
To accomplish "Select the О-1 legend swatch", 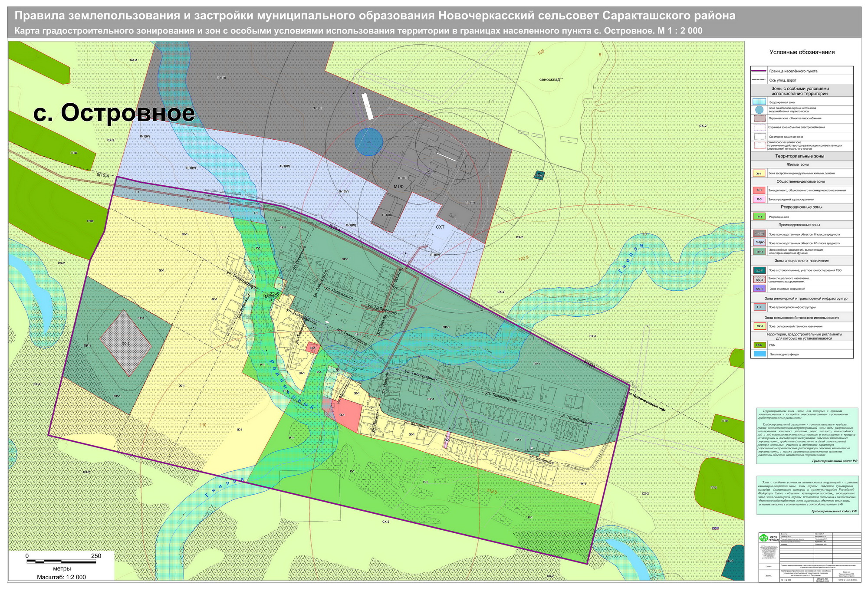I will tap(759, 190).
